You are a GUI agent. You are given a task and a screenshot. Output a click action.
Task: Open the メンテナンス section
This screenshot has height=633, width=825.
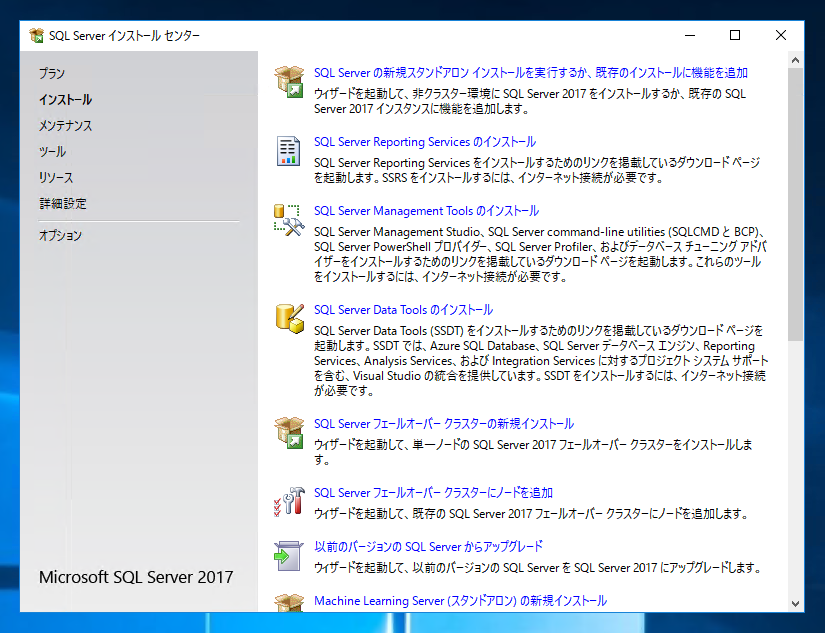tap(65, 126)
